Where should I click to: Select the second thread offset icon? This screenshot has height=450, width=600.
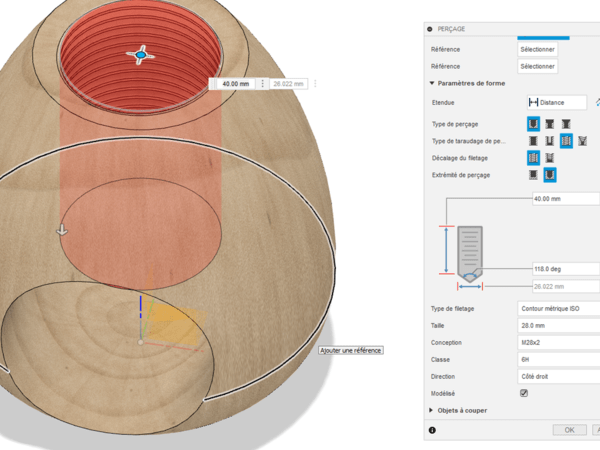549,158
